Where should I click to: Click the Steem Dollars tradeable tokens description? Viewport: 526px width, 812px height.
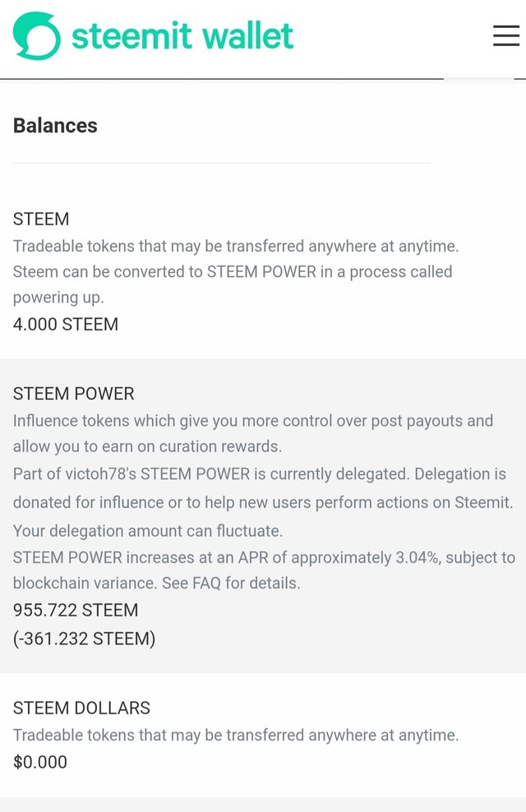pyautogui.click(x=236, y=735)
